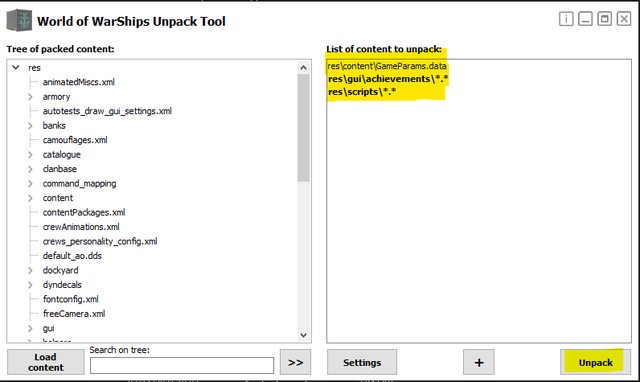Viewport: 640px width, 382px height.
Task: Select the gui tree item
Action: (49, 328)
